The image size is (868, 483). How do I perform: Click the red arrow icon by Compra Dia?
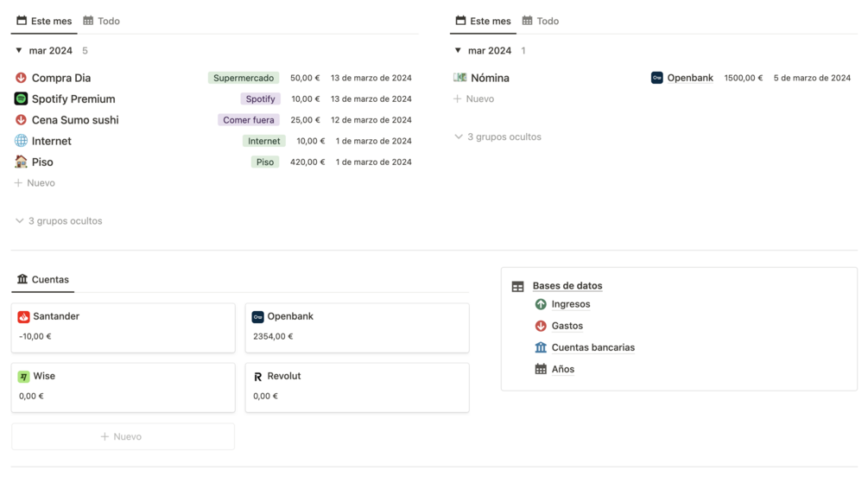pyautogui.click(x=21, y=78)
